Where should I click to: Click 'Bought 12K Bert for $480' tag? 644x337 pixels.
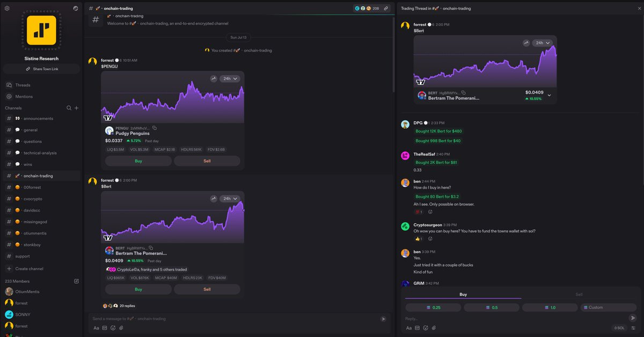[438, 131]
